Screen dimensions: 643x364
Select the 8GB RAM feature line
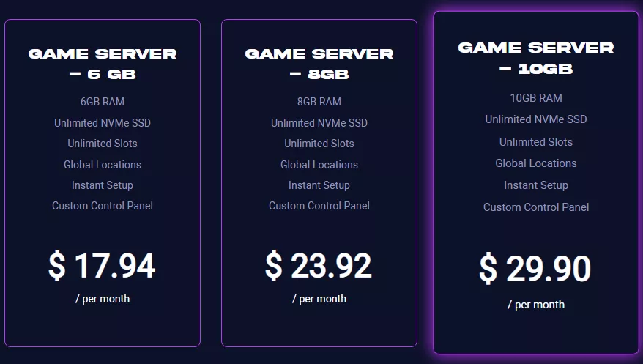(x=319, y=102)
